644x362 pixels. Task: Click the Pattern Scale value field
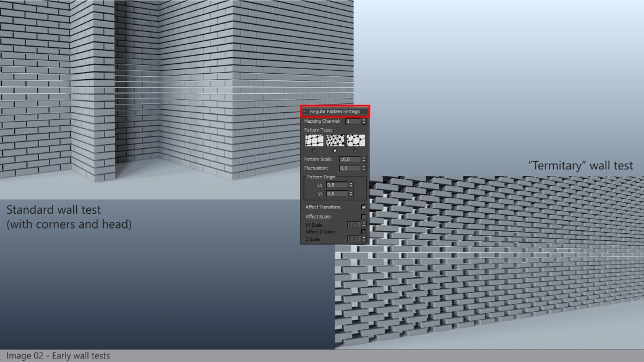coord(351,159)
